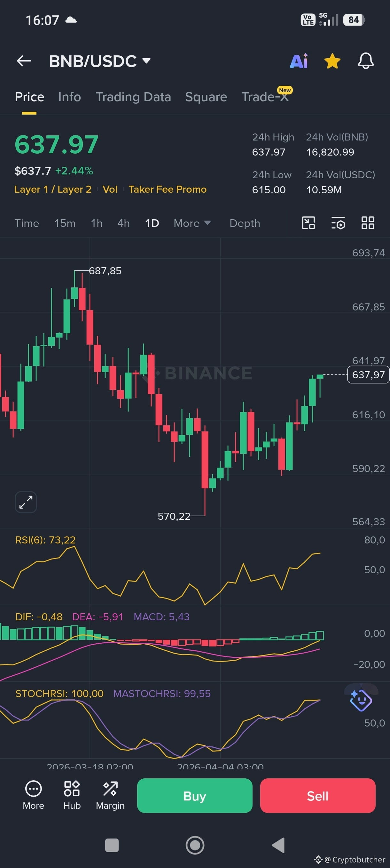The image size is (390, 868).
Task: Tap the MACD value label
Action: 161,617
